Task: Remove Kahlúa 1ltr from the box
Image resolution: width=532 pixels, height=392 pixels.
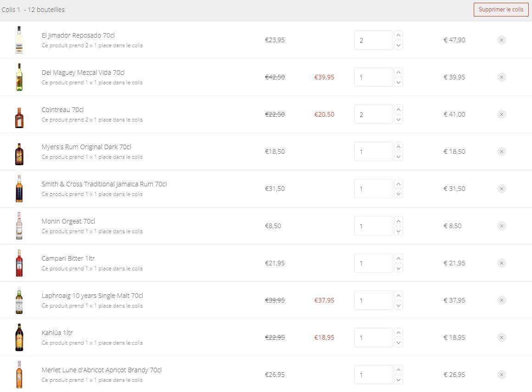Action: (501, 337)
